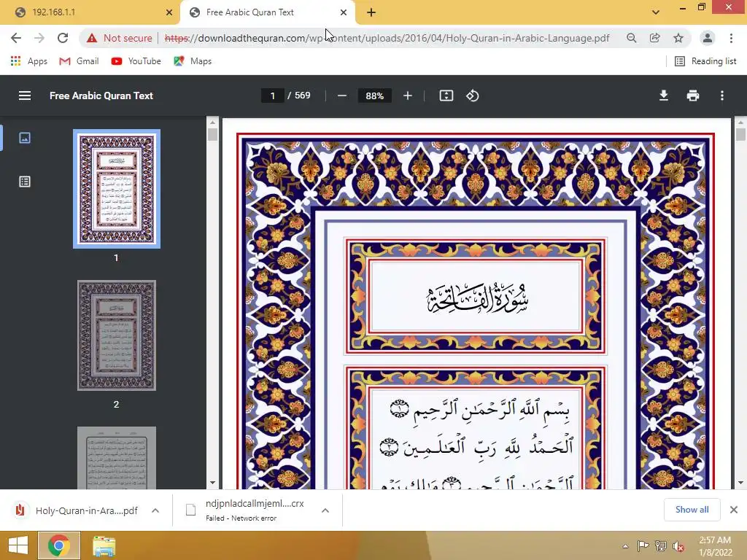Open the tab search dropdown
The image size is (747, 560).
pos(656,12)
